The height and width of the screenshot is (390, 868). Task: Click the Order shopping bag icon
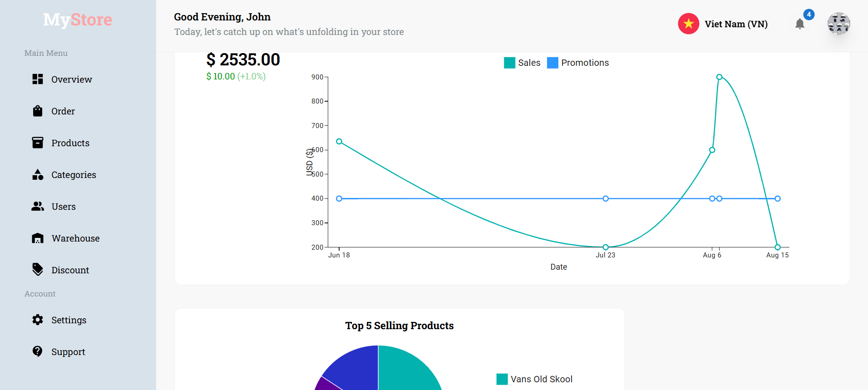coord(38,111)
